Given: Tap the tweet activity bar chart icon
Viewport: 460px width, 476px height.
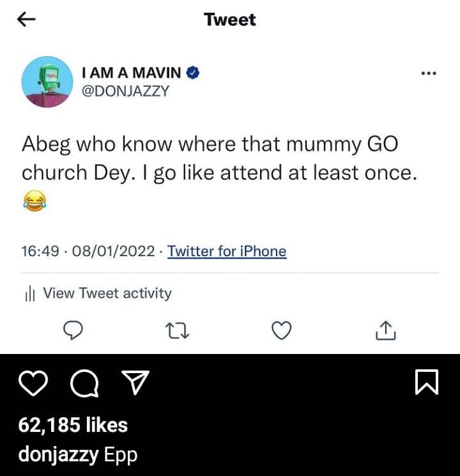Looking at the screenshot, I should click(x=29, y=294).
